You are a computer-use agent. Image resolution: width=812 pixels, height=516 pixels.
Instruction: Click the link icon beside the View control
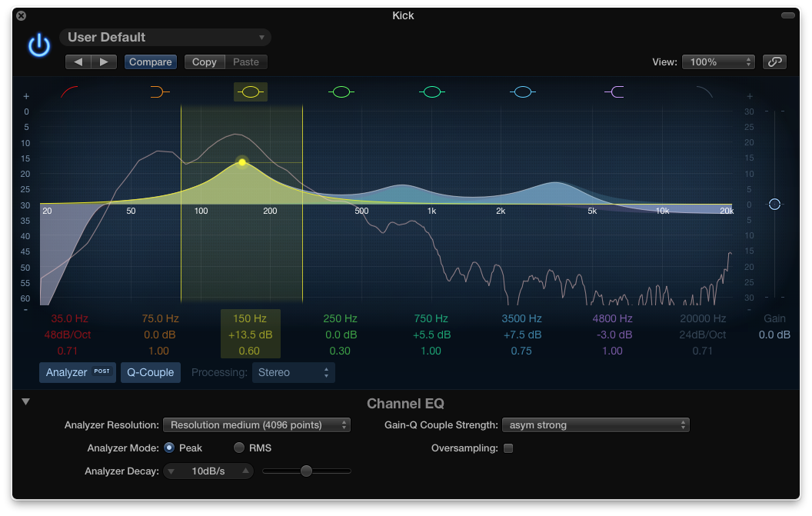[x=776, y=62]
